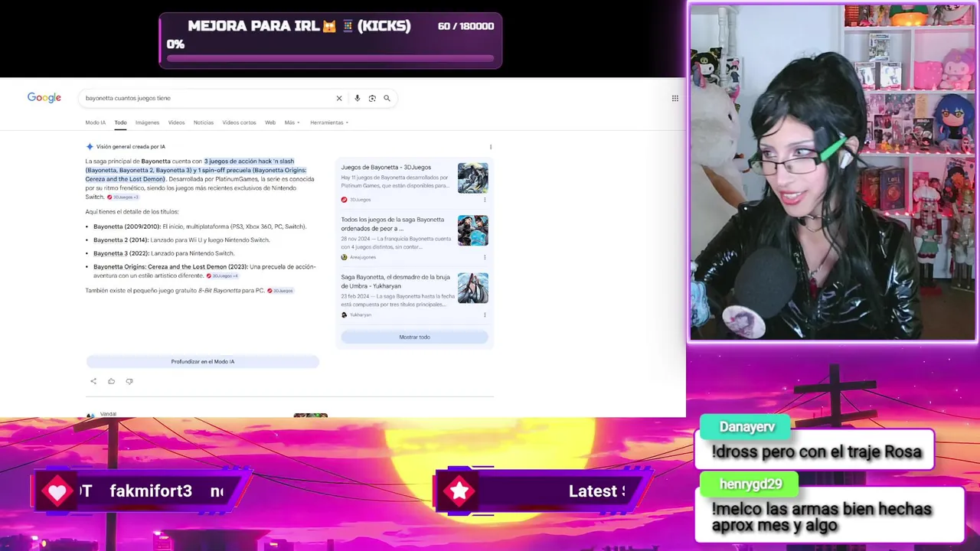Click Profundizar en el Modo IA button
980x551 pixels.
[202, 361]
